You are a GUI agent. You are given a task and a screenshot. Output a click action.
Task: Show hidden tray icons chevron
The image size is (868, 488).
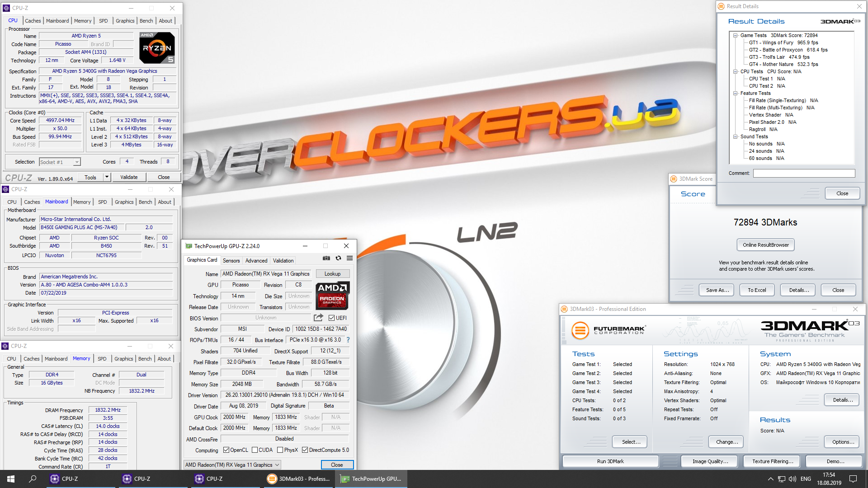(770, 479)
